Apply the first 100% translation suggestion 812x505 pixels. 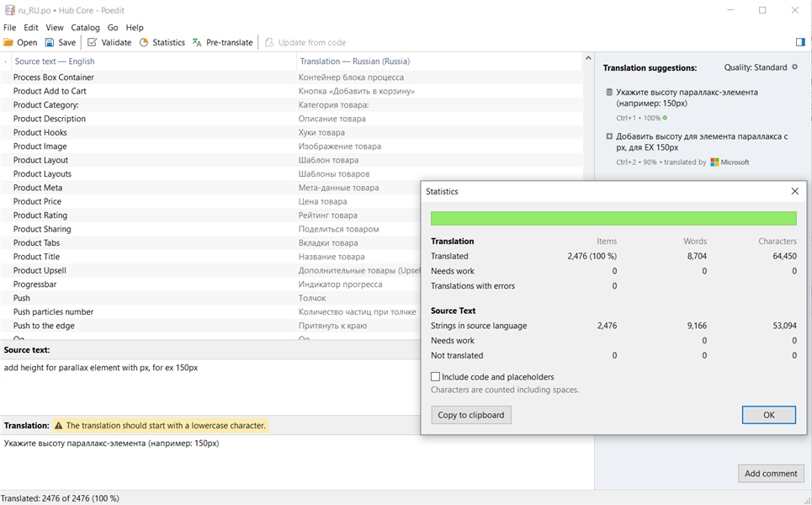point(686,98)
